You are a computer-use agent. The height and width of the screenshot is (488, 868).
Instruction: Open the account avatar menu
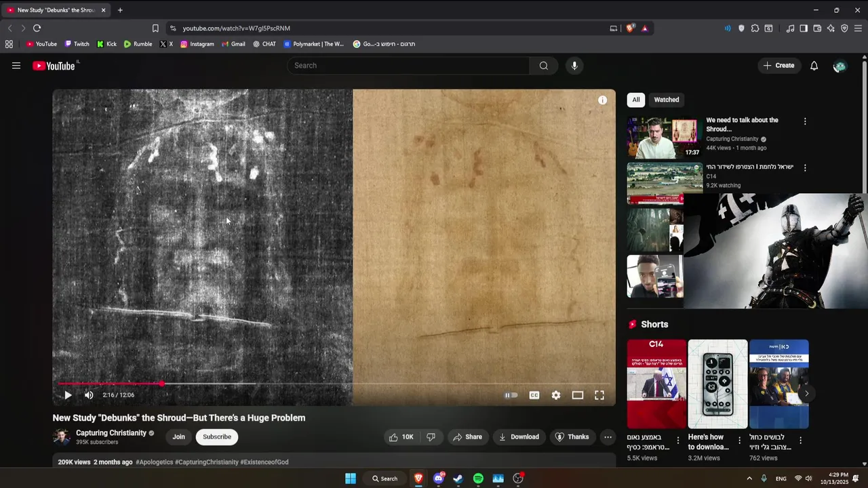tap(840, 66)
